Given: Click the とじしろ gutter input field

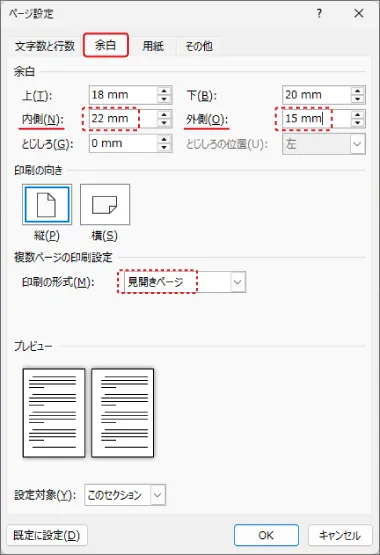Looking at the screenshot, I should (122, 143).
